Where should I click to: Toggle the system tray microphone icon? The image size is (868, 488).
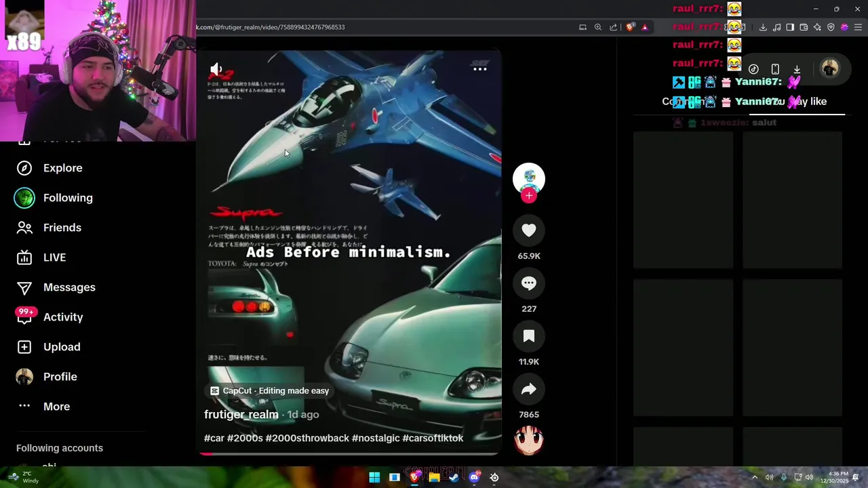click(x=784, y=477)
